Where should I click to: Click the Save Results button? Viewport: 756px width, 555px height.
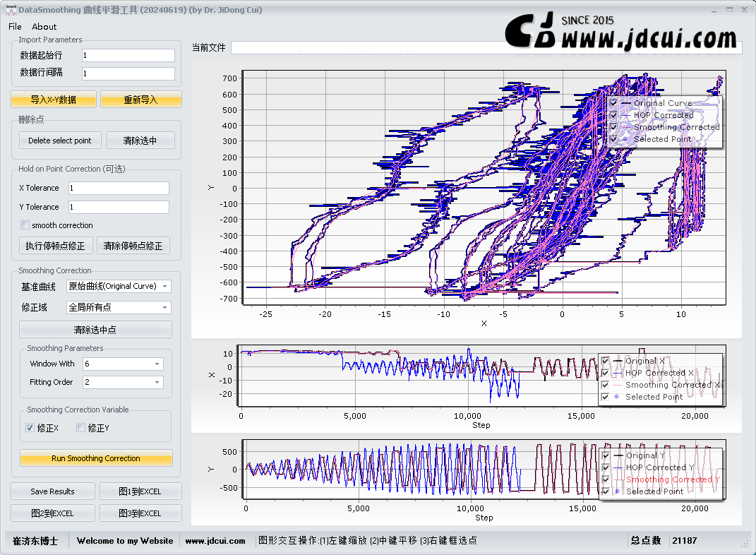pyautogui.click(x=52, y=491)
